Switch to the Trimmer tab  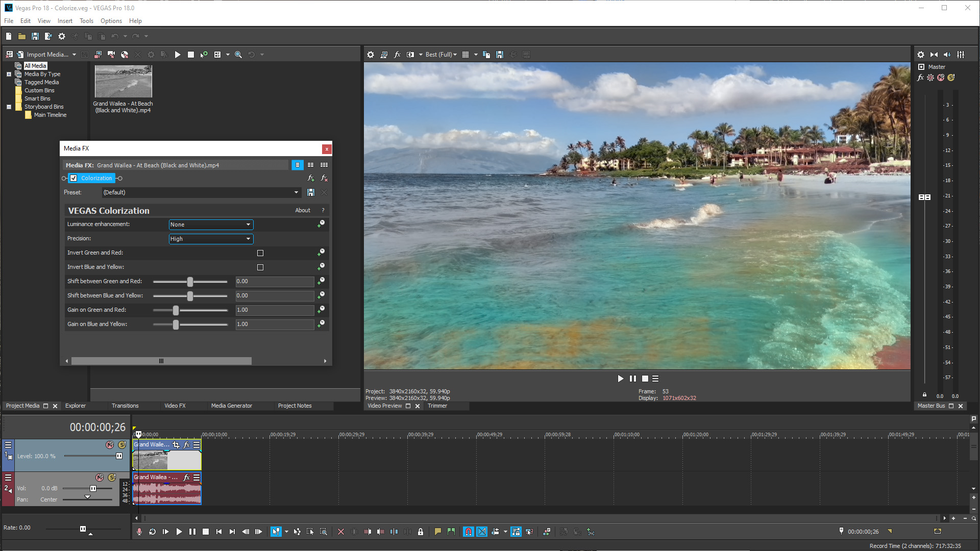tap(437, 406)
